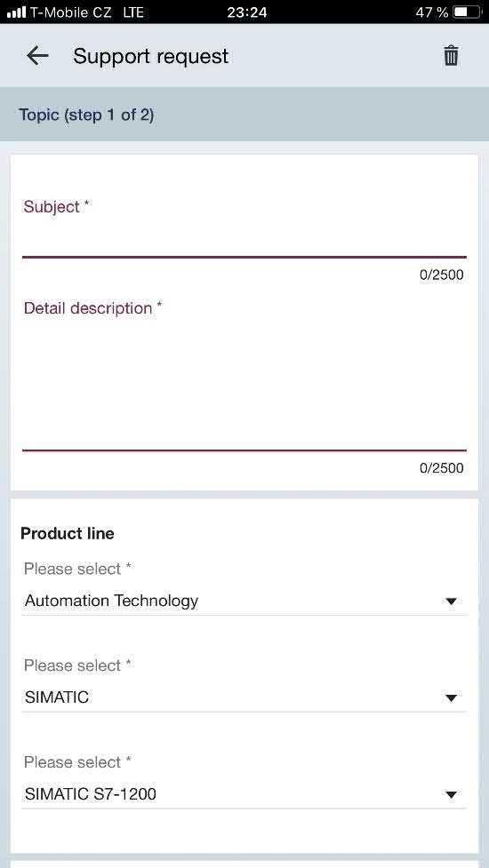Open the Automation Technology dropdown
Viewport: 489px width, 868px height.
tap(244, 601)
